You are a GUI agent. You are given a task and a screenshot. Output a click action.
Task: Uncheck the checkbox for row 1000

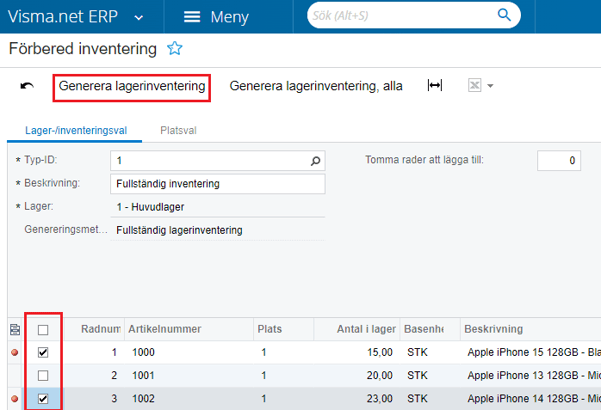43,353
